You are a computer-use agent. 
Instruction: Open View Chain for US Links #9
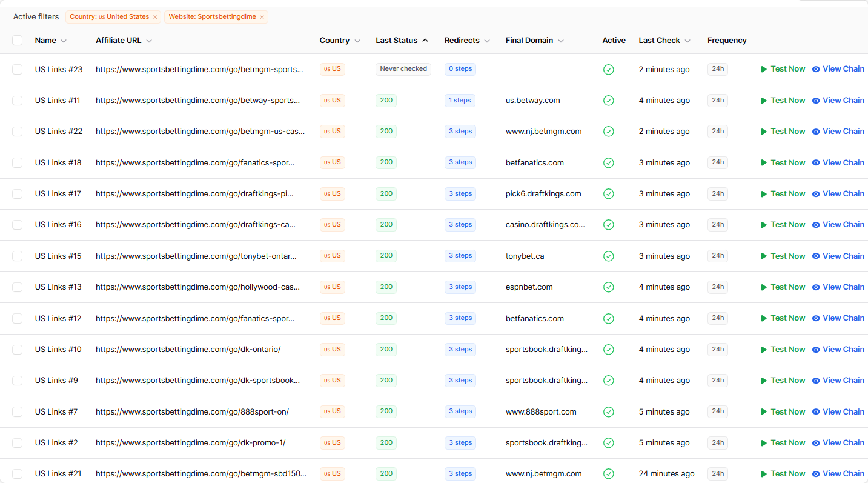tap(838, 381)
